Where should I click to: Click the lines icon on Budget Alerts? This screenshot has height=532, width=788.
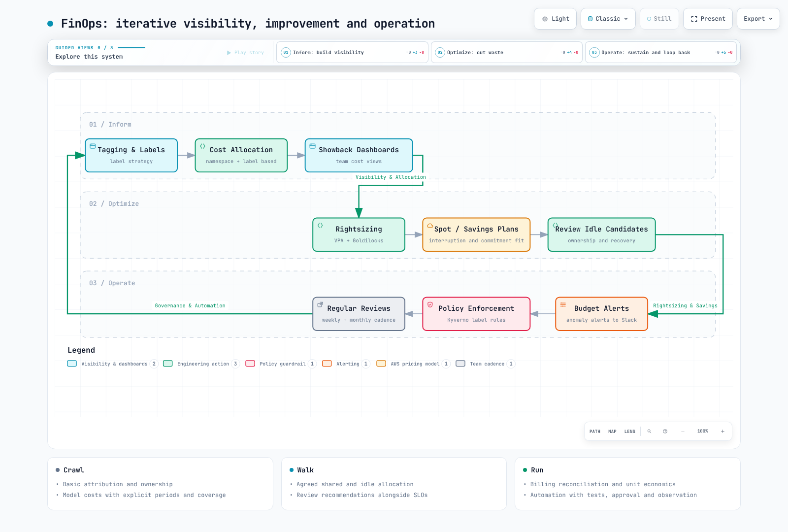[x=563, y=305]
